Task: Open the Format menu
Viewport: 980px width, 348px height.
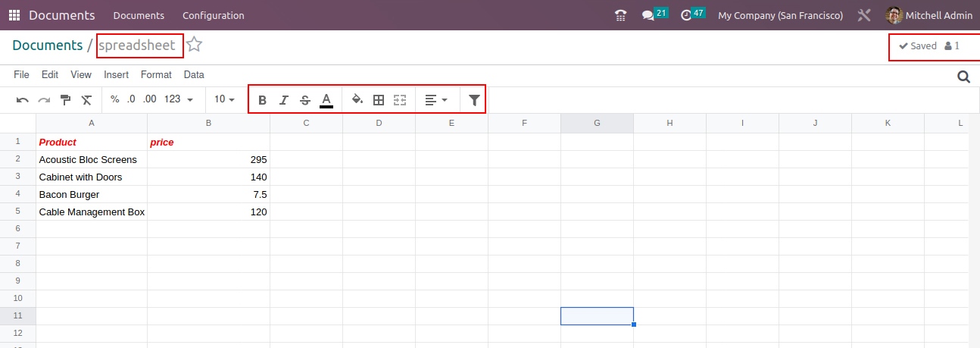Action: pyautogui.click(x=156, y=75)
